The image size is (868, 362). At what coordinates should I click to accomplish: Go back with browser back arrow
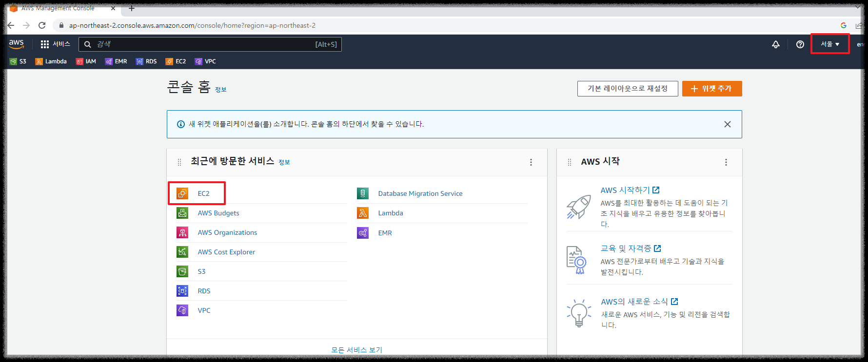(11, 25)
